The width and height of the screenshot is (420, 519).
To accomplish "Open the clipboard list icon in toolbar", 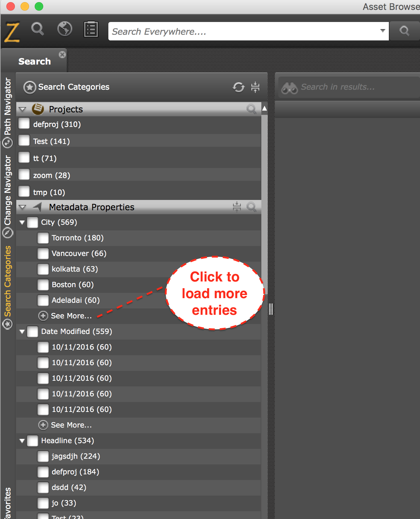I will coord(91,29).
